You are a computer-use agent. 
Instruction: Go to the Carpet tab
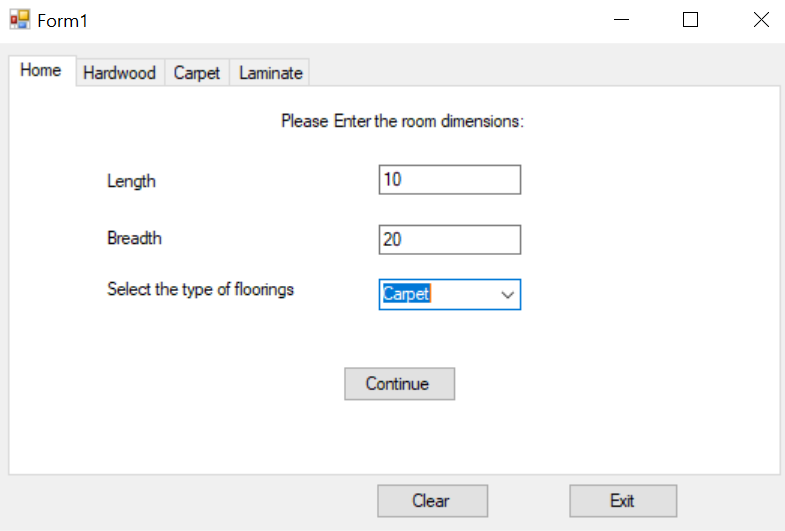click(197, 73)
